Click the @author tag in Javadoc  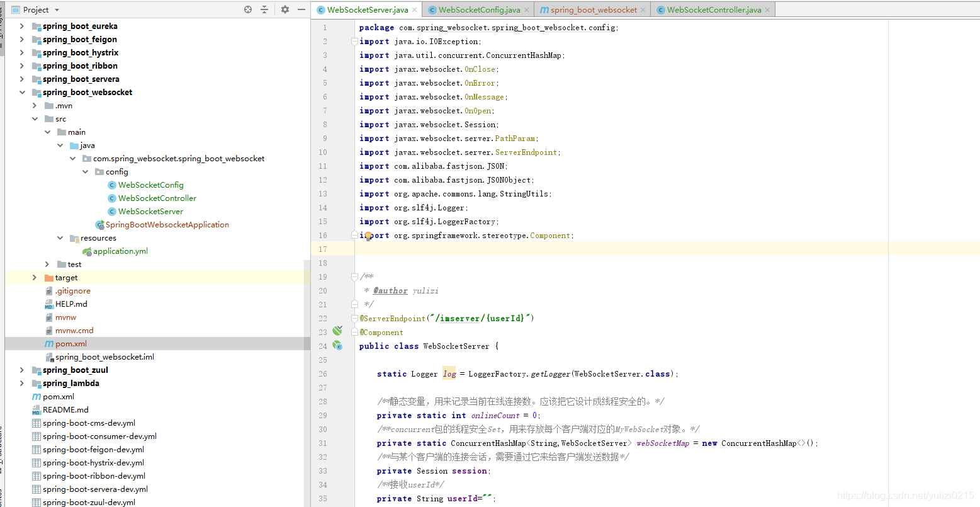[x=390, y=290]
